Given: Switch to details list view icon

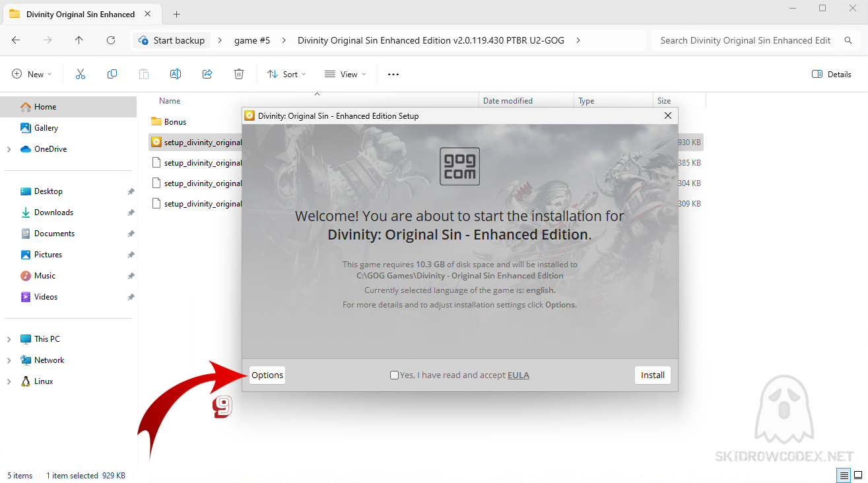Looking at the screenshot, I should pos(844,475).
